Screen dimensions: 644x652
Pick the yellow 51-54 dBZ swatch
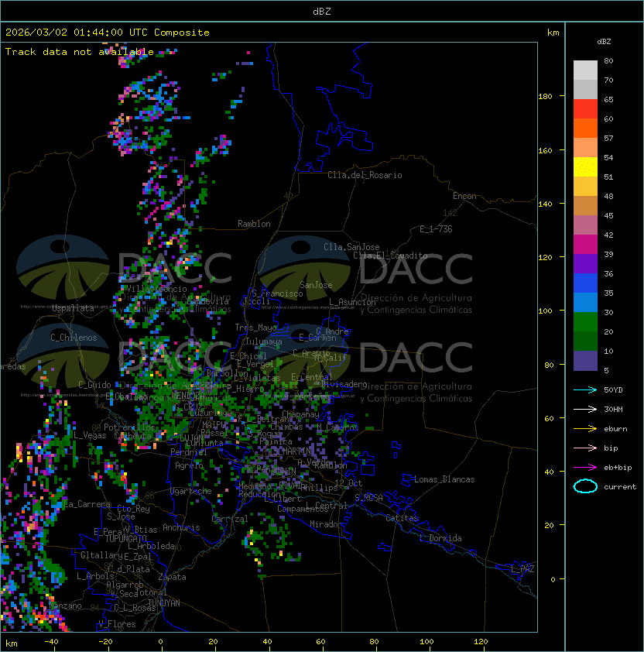coord(585,167)
